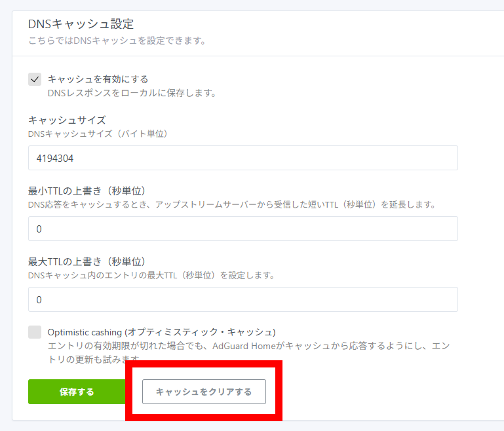The image size is (504, 431).
Task: Click the green 保存する button
Action: point(77,392)
